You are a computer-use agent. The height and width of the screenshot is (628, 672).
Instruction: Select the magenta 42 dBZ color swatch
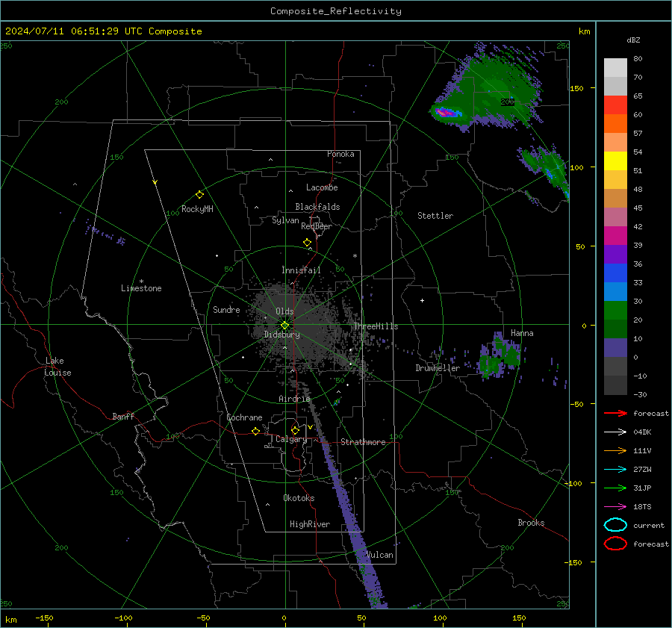pyautogui.click(x=615, y=235)
